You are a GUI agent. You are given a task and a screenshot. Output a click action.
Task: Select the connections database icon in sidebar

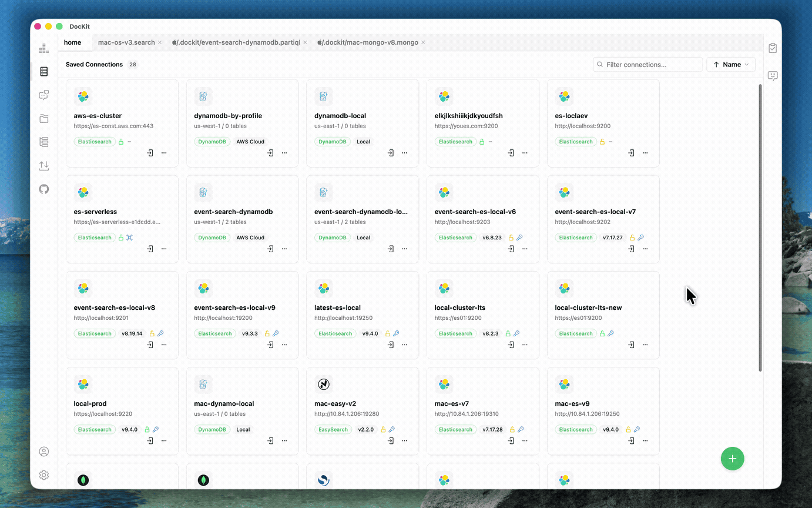[44, 72]
